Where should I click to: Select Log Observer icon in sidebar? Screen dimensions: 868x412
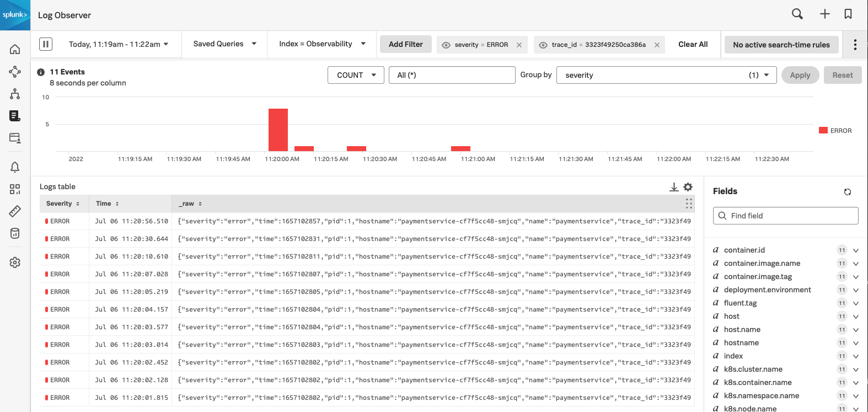[x=15, y=115]
